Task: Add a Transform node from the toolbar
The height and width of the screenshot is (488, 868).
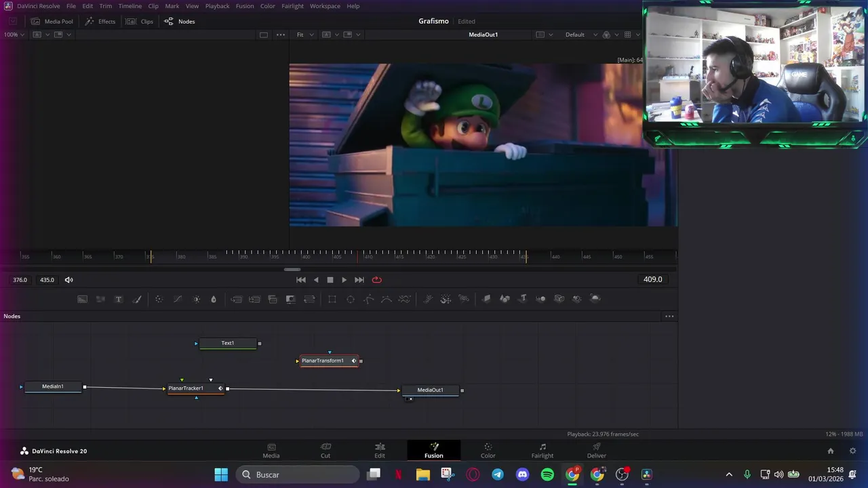Action: click(x=309, y=299)
